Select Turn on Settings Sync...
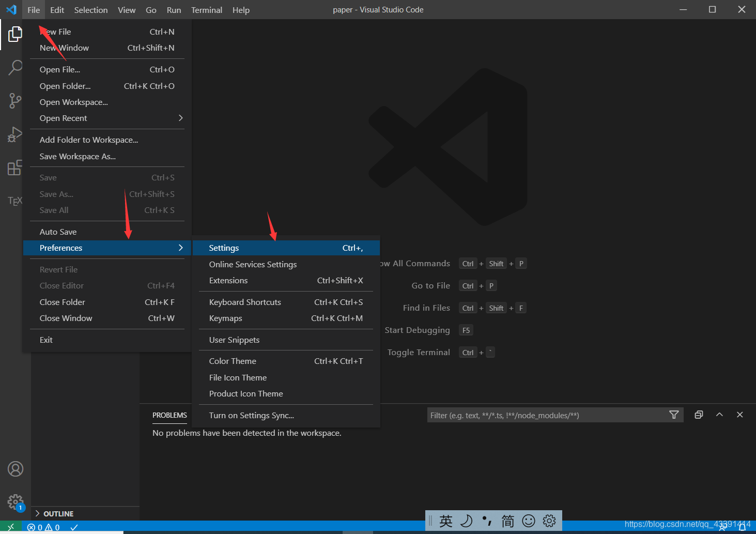 (x=286, y=415)
